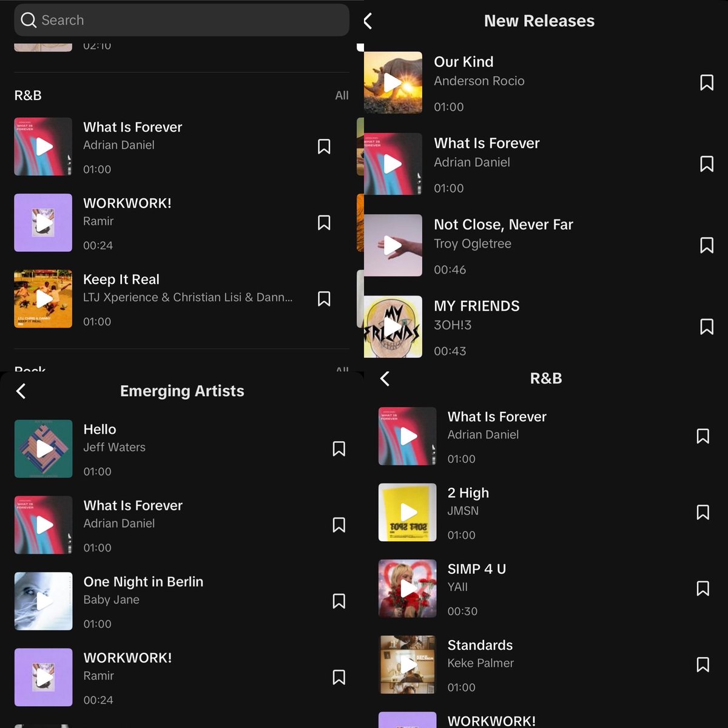Select Troy Ogletree artist name

click(x=473, y=244)
